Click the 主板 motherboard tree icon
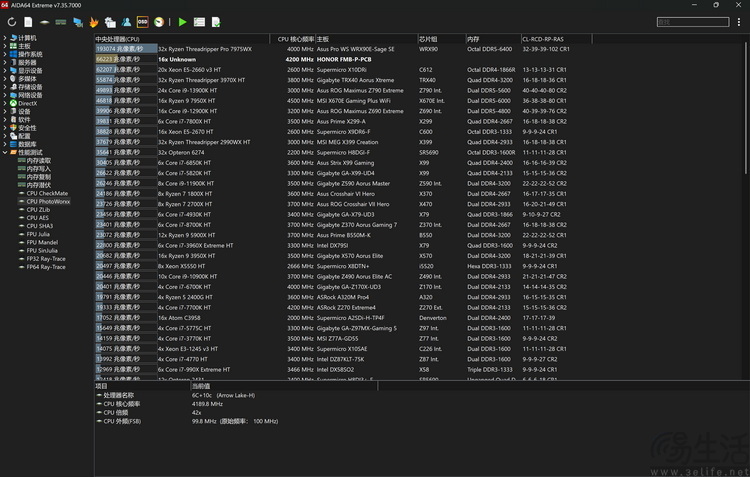 tap(13, 46)
